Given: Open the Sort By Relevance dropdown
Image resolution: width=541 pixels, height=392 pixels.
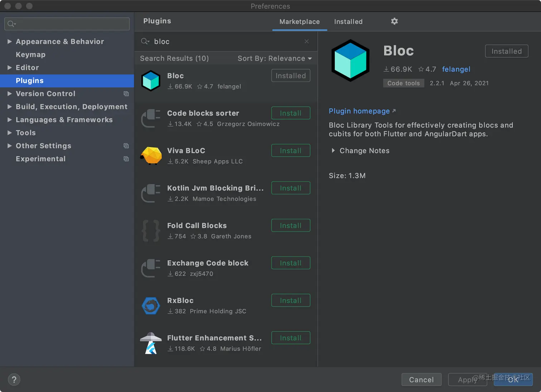Looking at the screenshot, I should click(x=275, y=58).
